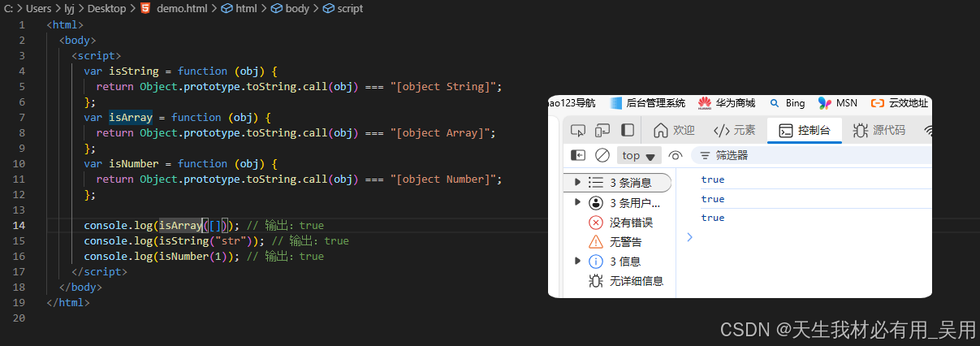The height and width of the screenshot is (346, 980).
Task: Open the Bing bookmark
Action: 787,103
